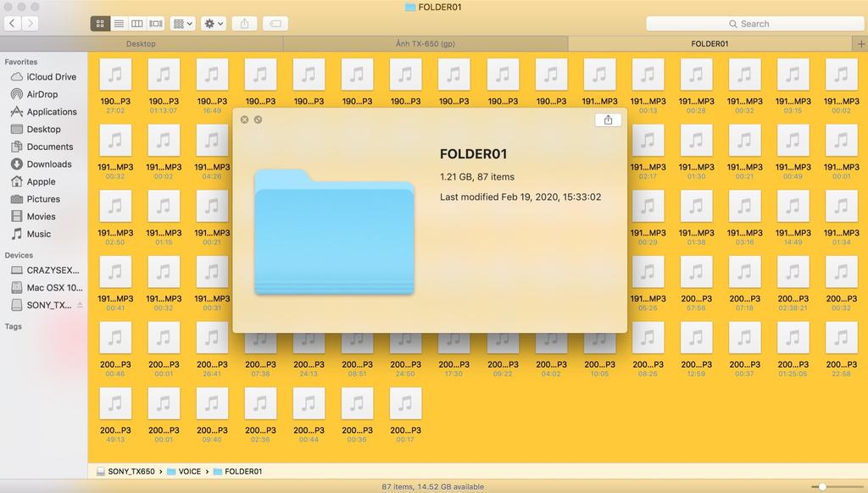This screenshot has height=493, width=868.
Task: Close the FOLDER01 Quick Look panel
Action: point(245,119)
